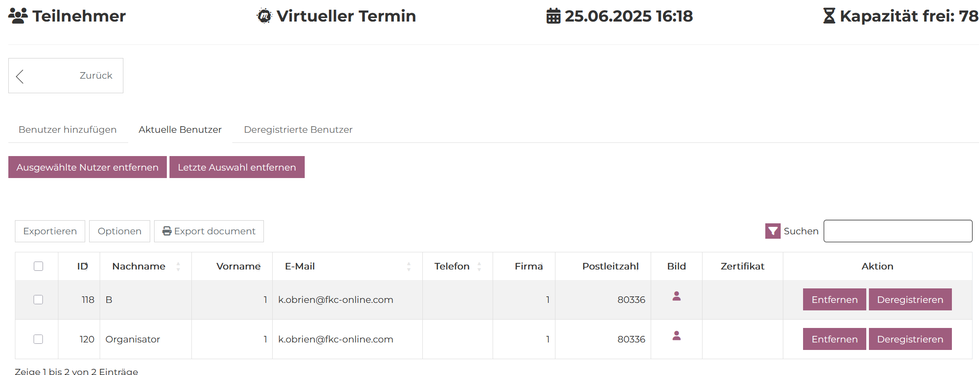Click the calendar icon beside the date
Image resolution: width=980 pixels, height=375 pixels.
(553, 16)
